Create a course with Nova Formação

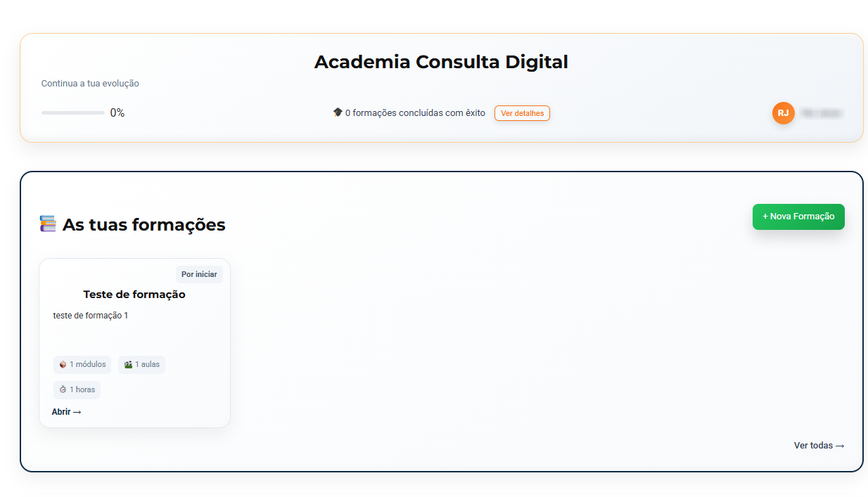(x=798, y=217)
